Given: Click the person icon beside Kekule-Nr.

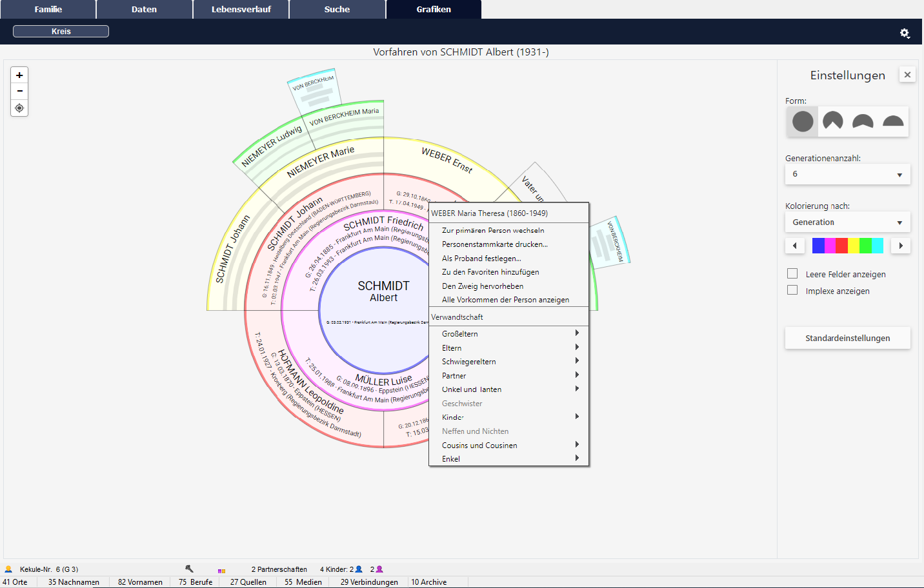Looking at the screenshot, I should [8, 569].
